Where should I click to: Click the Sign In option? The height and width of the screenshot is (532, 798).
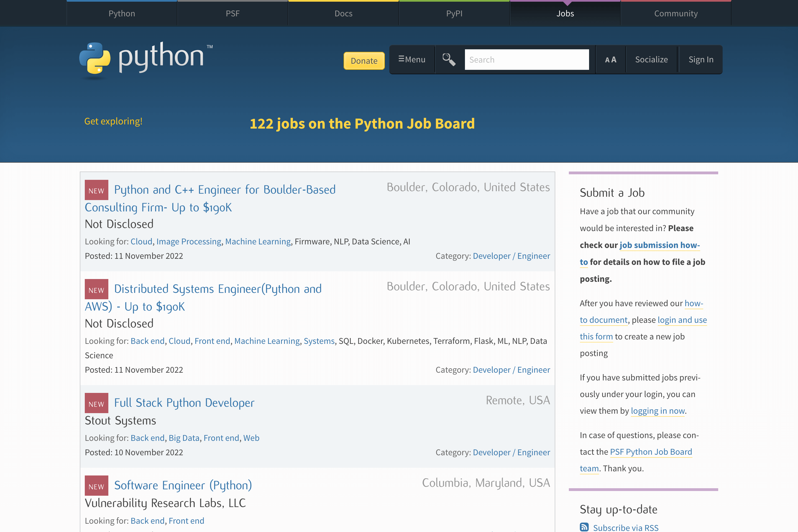coord(701,59)
